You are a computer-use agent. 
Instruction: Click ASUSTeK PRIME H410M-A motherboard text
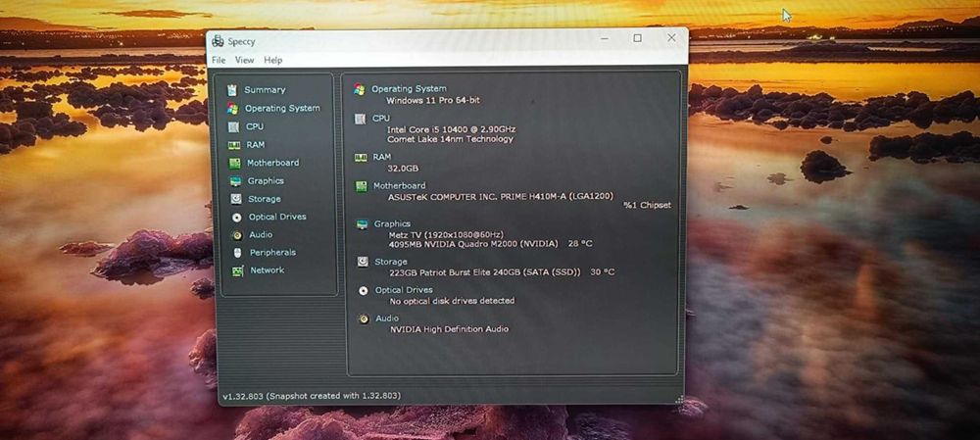coord(501,196)
